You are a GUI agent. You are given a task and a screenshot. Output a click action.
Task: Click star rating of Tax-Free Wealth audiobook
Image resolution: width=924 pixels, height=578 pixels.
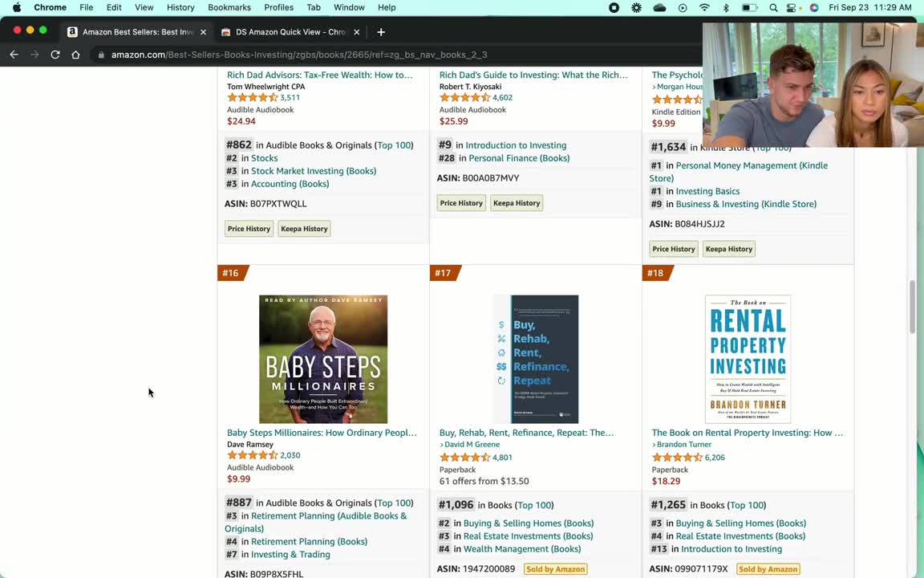point(252,97)
